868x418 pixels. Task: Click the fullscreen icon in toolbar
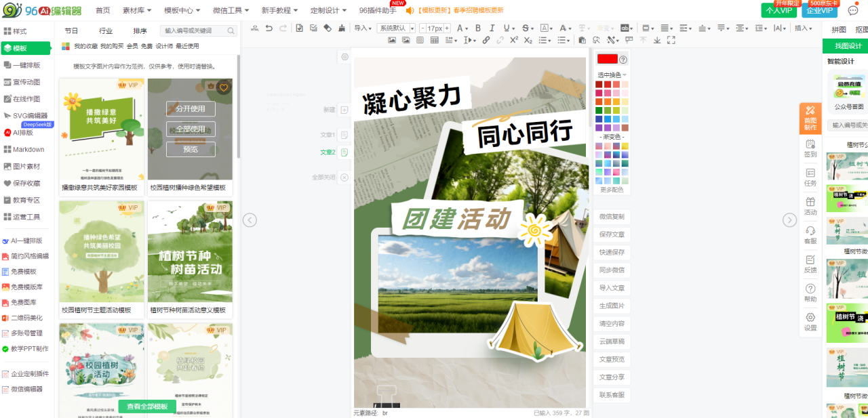(x=671, y=40)
